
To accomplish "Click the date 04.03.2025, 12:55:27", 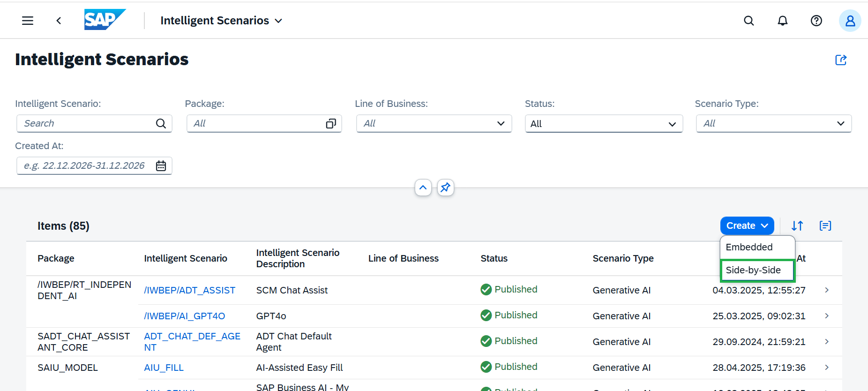I will [x=759, y=290].
